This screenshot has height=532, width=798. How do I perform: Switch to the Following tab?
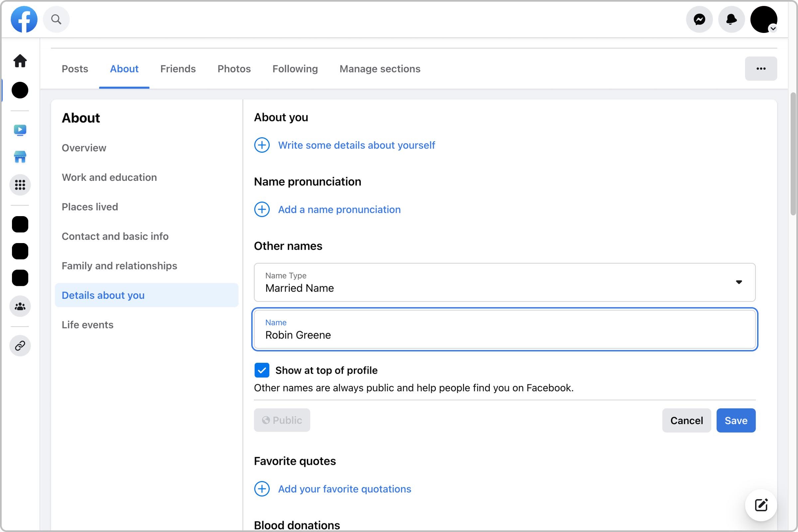point(295,68)
